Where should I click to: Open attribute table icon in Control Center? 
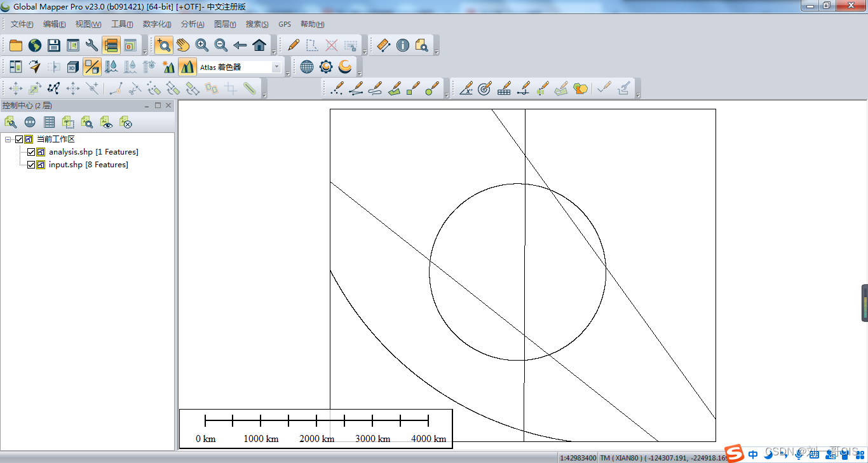click(49, 122)
